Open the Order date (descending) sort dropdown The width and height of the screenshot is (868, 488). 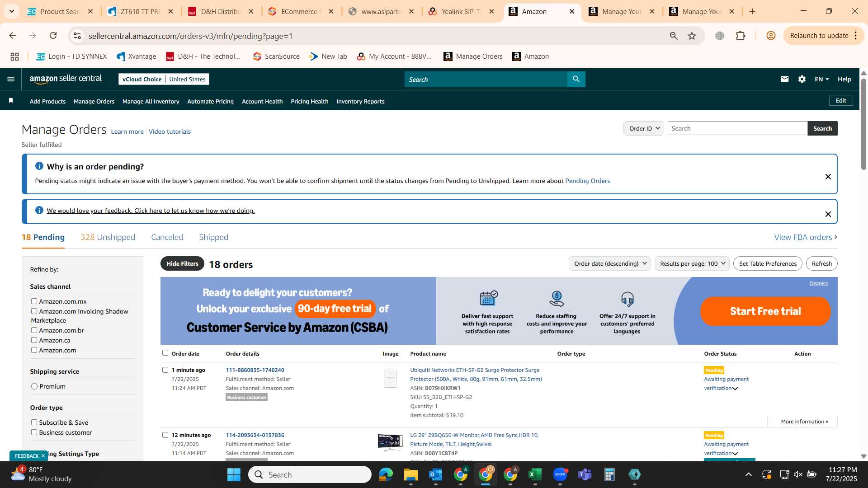coord(609,263)
